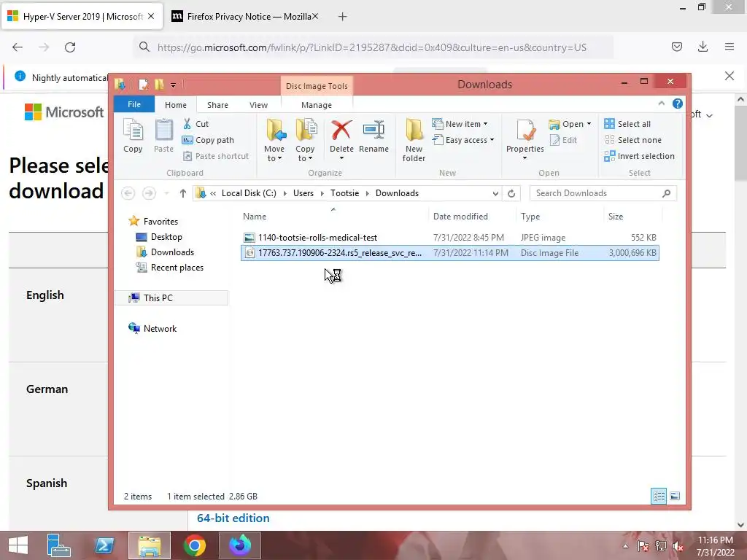The height and width of the screenshot is (560, 747).
Task: Open the Firefox application menu
Action: click(x=729, y=47)
